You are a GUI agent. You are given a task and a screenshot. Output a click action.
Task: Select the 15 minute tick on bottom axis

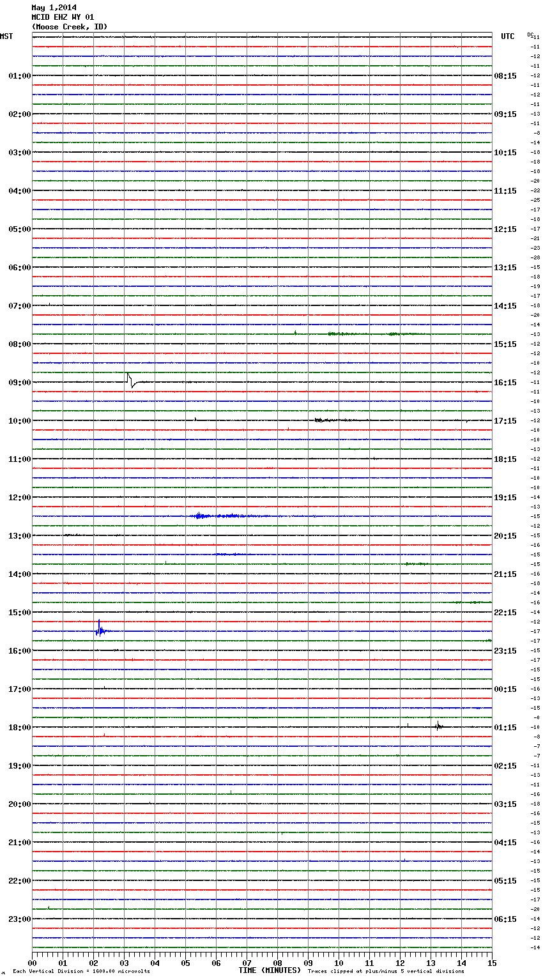pyautogui.click(x=492, y=963)
